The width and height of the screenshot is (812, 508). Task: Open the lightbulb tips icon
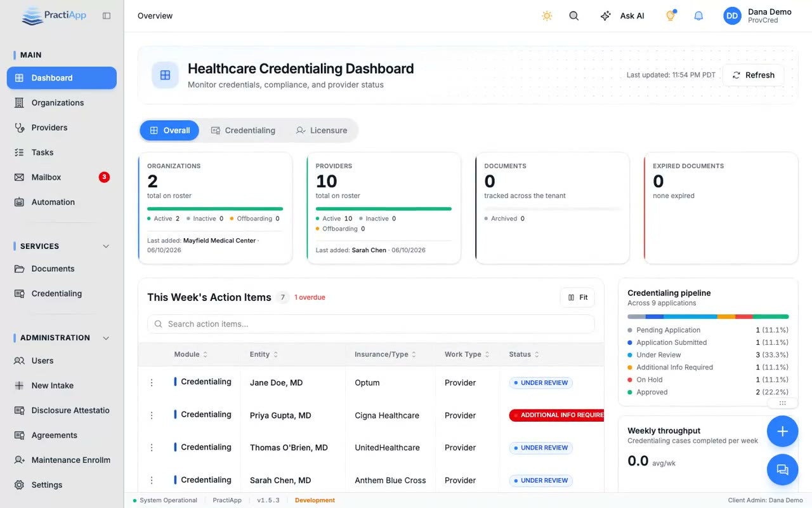670,16
